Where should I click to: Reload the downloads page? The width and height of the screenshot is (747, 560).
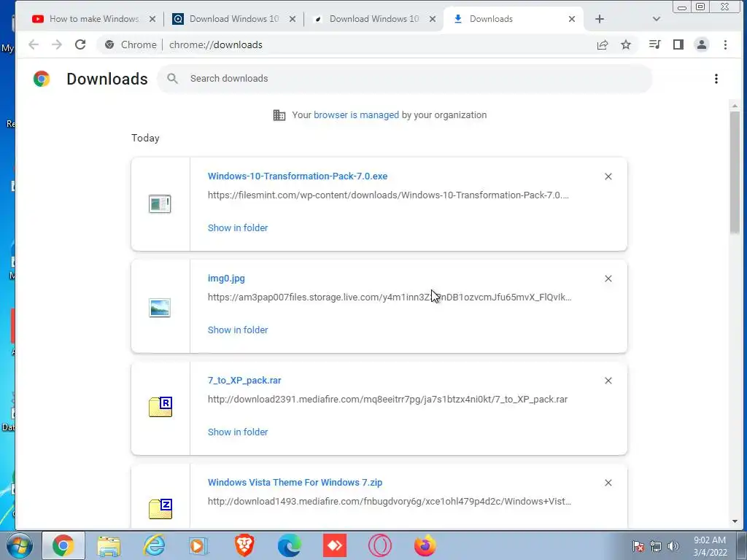[x=80, y=44]
